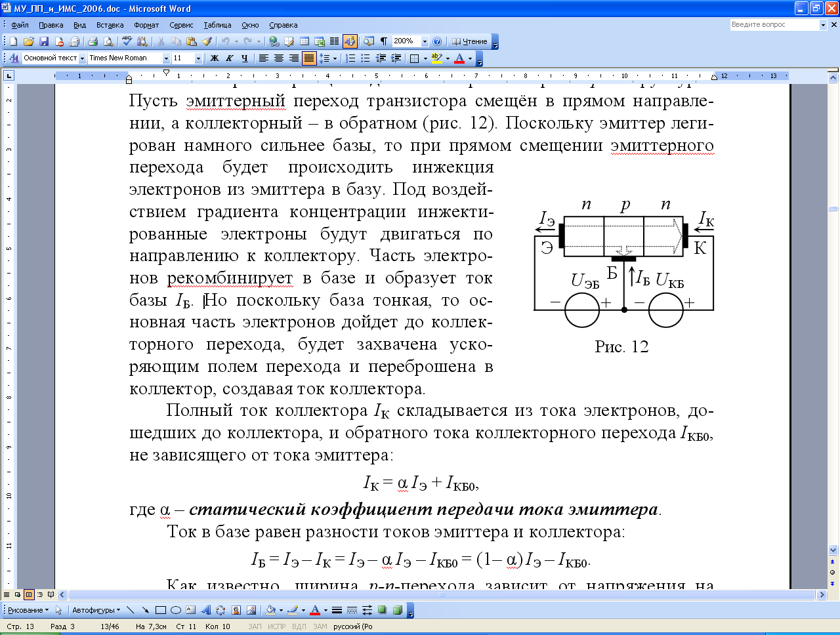
Task: Copy the selection
Action: tap(177, 41)
